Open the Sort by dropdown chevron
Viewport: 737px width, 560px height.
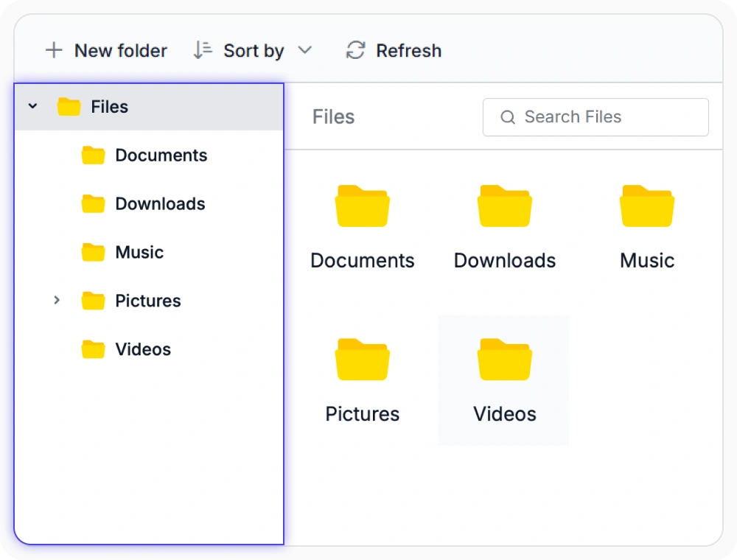[x=305, y=50]
